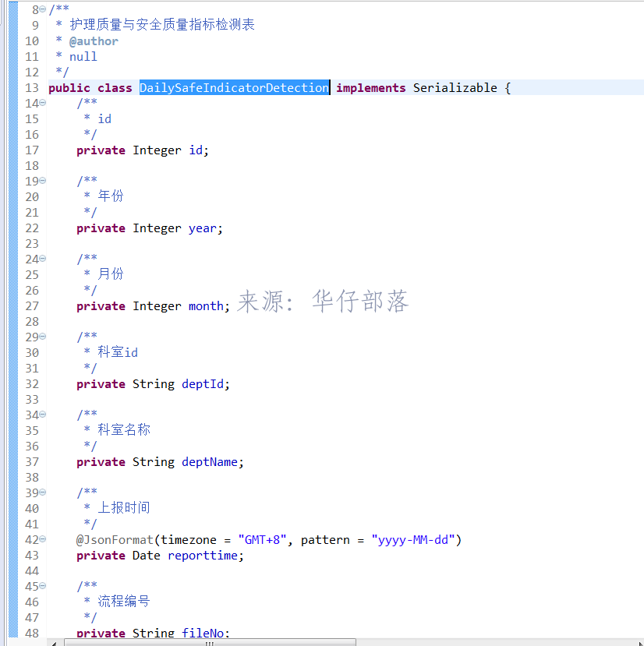Click the field name reporttime
The height and width of the screenshot is (646, 644).
(x=203, y=556)
